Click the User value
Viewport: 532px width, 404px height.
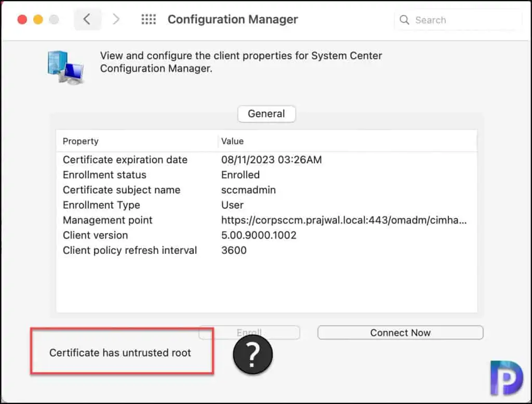point(232,205)
